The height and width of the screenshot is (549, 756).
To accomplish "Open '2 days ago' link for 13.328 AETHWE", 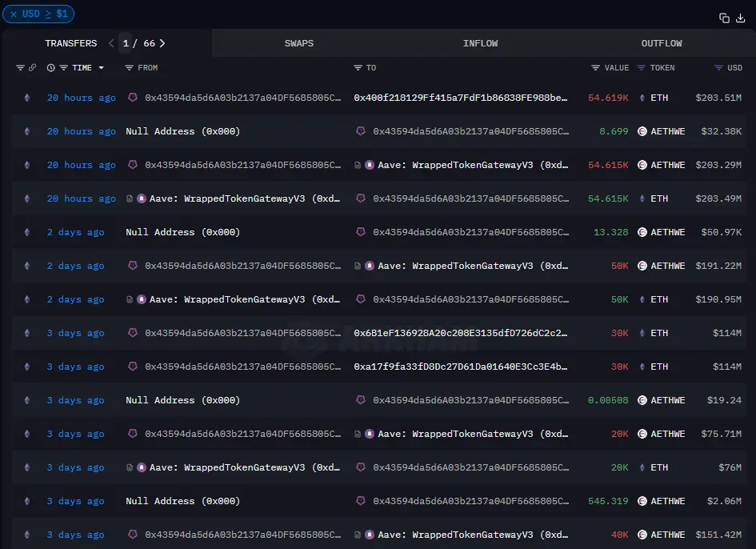I will [75, 232].
